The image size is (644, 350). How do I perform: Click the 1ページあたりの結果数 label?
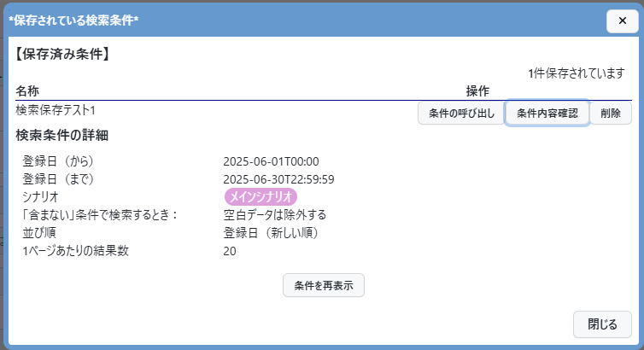[x=79, y=251]
